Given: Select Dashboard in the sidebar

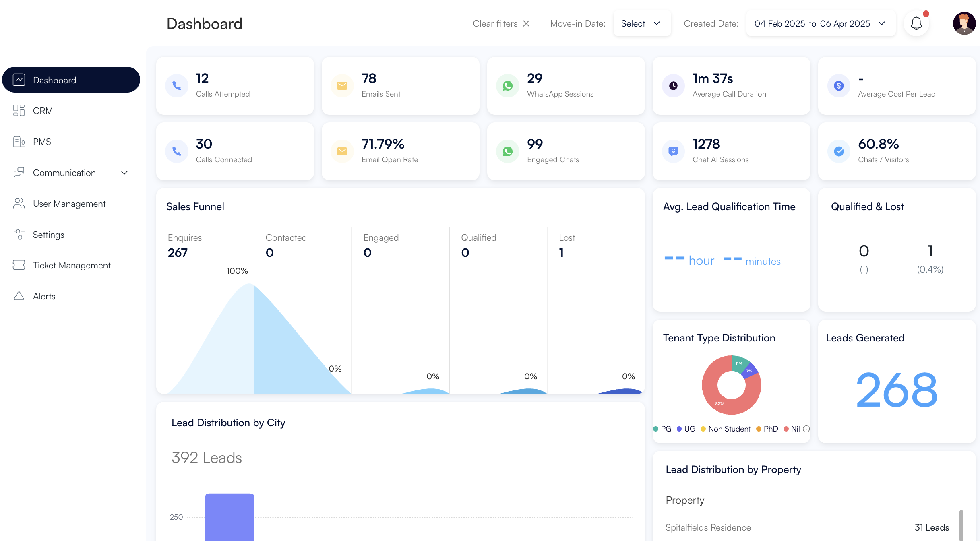Looking at the screenshot, I should coord(71,80).
